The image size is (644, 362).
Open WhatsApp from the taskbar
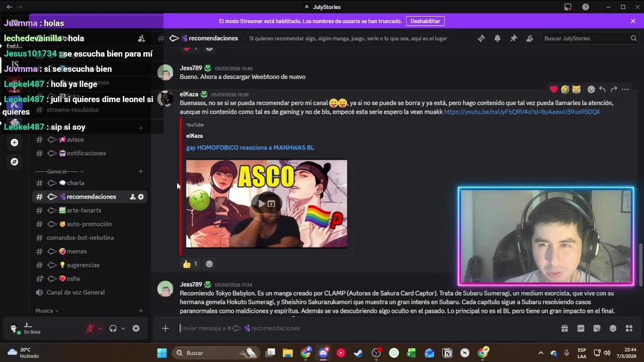click(394, 353)
